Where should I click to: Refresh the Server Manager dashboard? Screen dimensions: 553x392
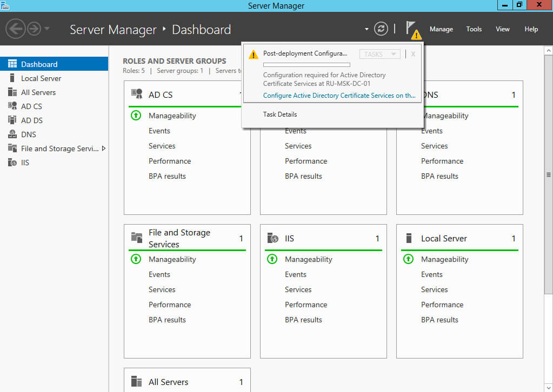point(381,29)
